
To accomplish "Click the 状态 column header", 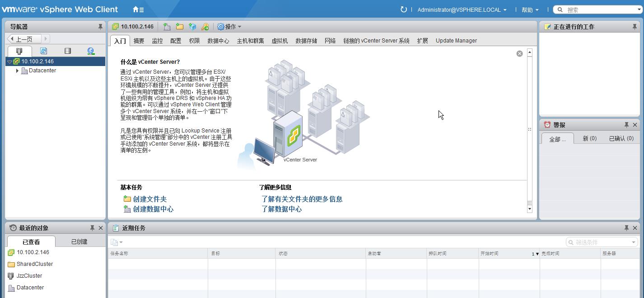I will 321,253.
